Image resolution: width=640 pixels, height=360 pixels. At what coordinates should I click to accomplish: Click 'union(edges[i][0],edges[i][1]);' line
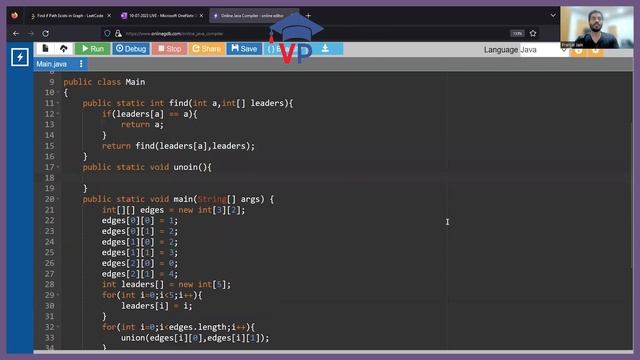click(x=195, y=338)
